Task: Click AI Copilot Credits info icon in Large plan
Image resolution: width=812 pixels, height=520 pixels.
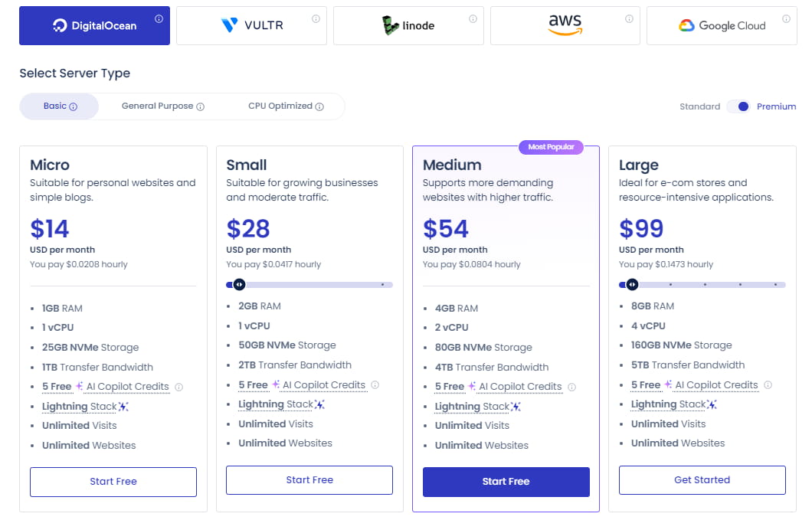Action: pos(768,385)
